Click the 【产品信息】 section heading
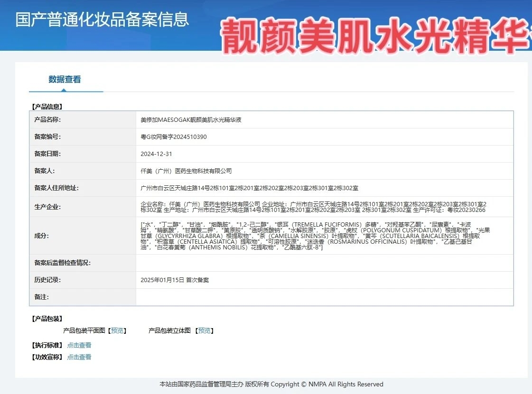The height and width of the screenshot is (394, 532). (47, 107)
